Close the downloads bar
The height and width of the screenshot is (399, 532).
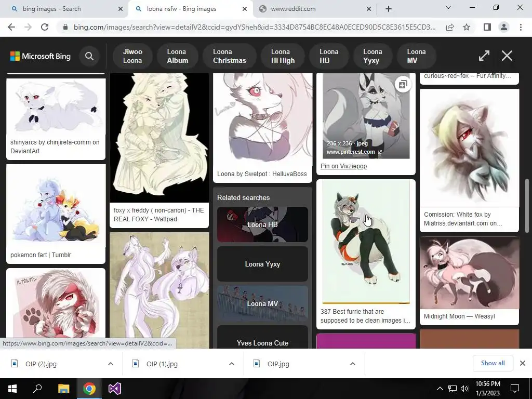[523, 363]
